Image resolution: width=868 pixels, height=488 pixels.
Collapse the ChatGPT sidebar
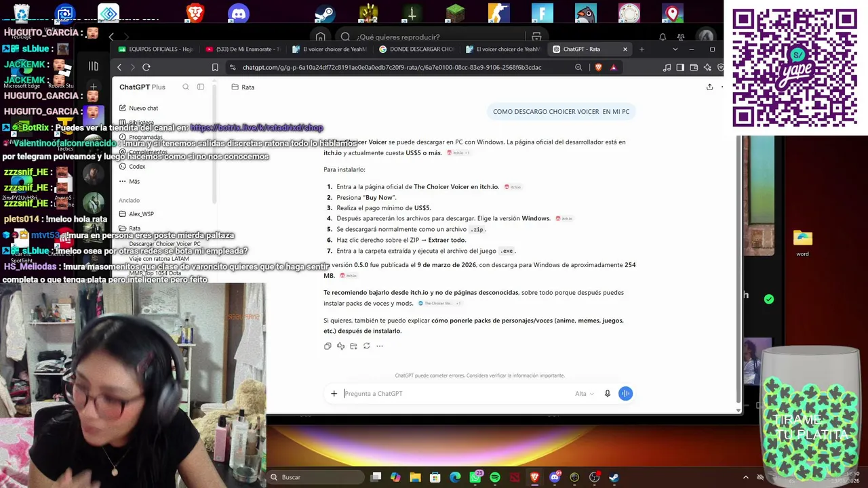point(201,87)
